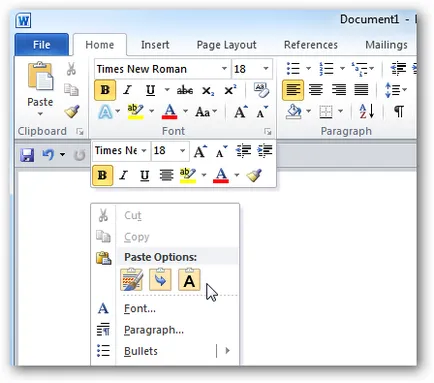
Task: Apply superscript formatting
Action: click(x=230, y=90)
